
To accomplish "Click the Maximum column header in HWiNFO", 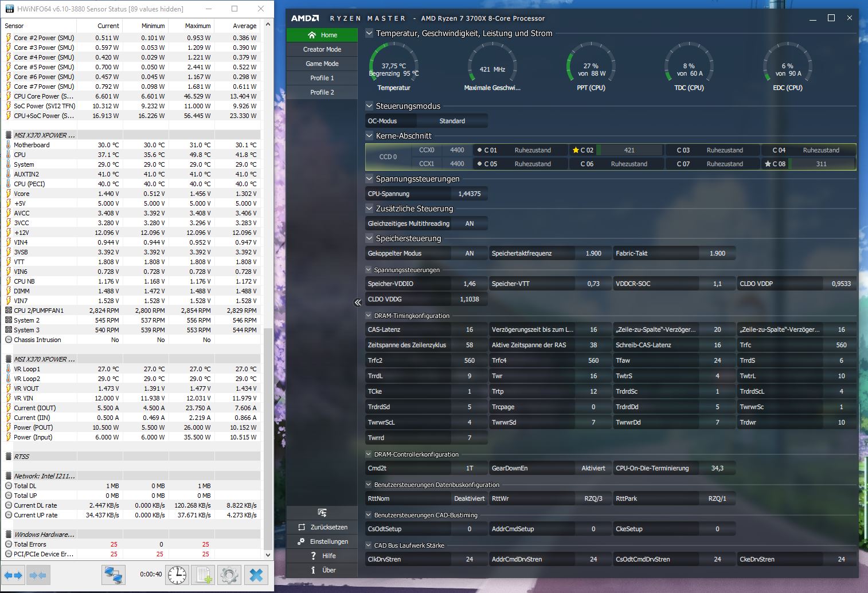I will point(191,26).
